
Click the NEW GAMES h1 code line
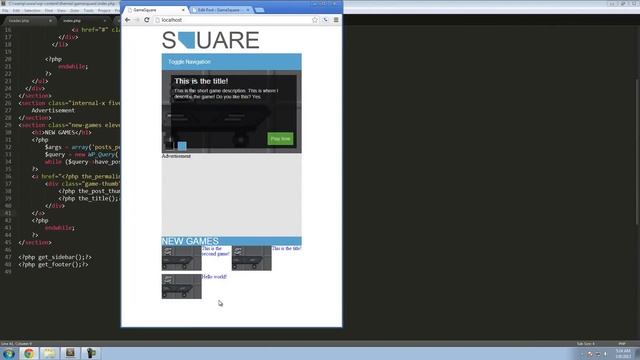pyautogui.click(x=62, y=132)
